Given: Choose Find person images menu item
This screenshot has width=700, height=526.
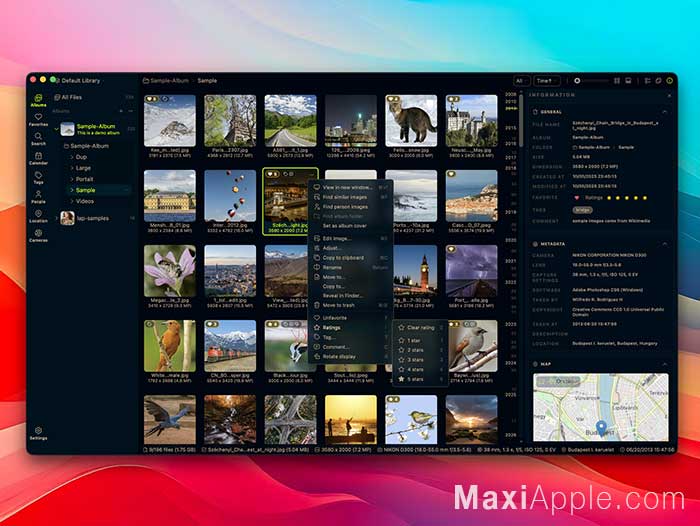Looking at the screenshot, I should tap(350, 207).
